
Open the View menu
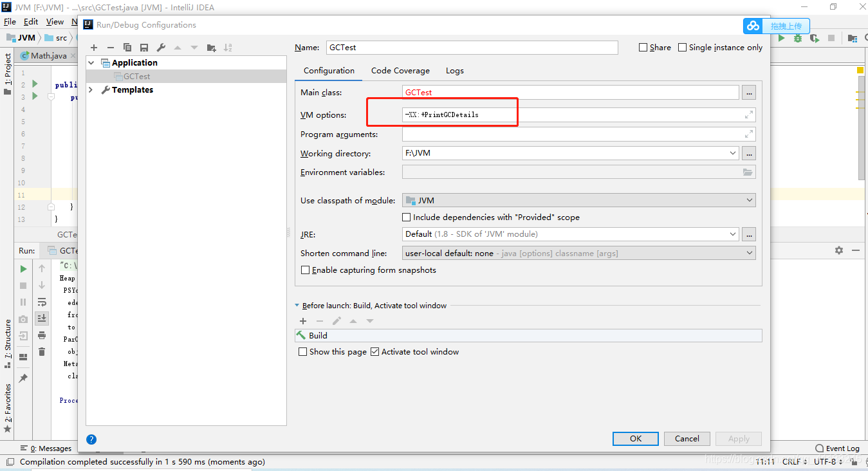pyautogui.click(x=55, y=22)
